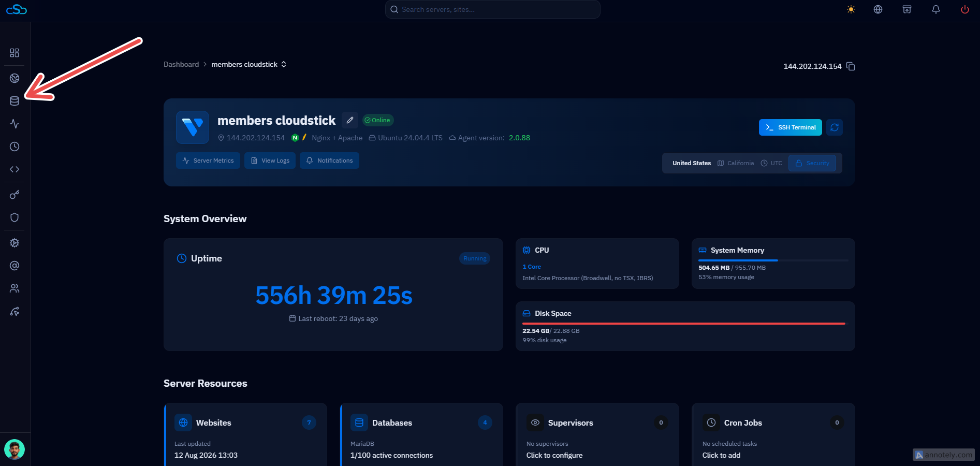Click the CloudStick logo at top left
Viewport: 980px width, 466px height.
pyautogui.click(x=17, y=9)
